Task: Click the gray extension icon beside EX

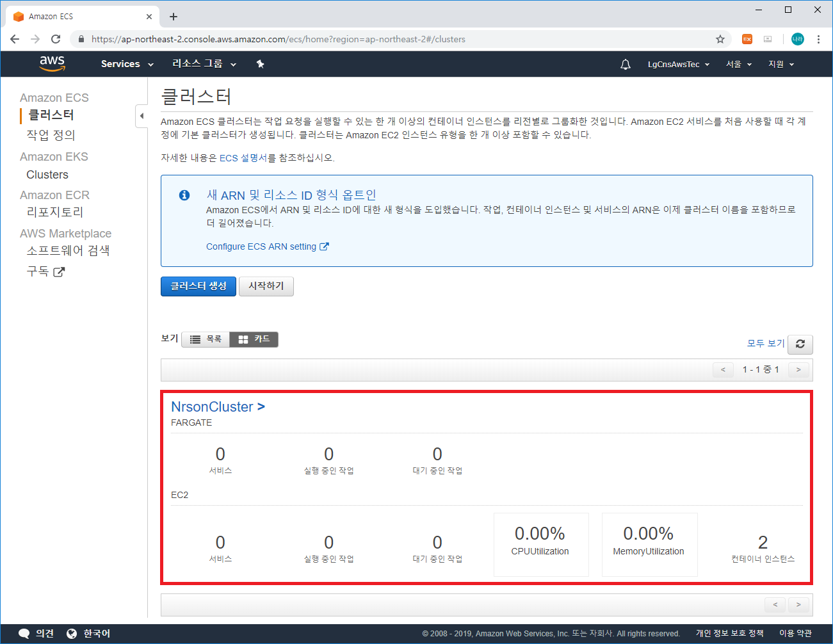Action: 768,39
